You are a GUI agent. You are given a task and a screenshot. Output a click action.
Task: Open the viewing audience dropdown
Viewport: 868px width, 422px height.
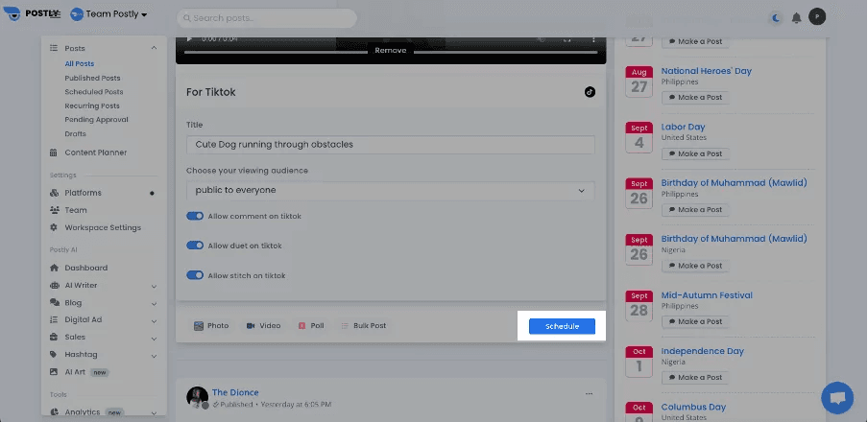point(390,190)
